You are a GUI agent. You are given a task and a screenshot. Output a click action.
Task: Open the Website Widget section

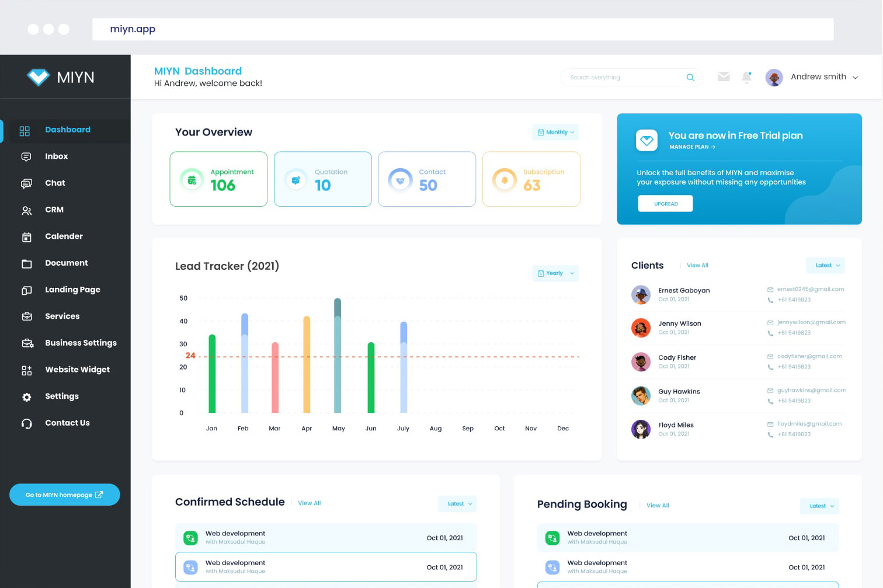77,369
